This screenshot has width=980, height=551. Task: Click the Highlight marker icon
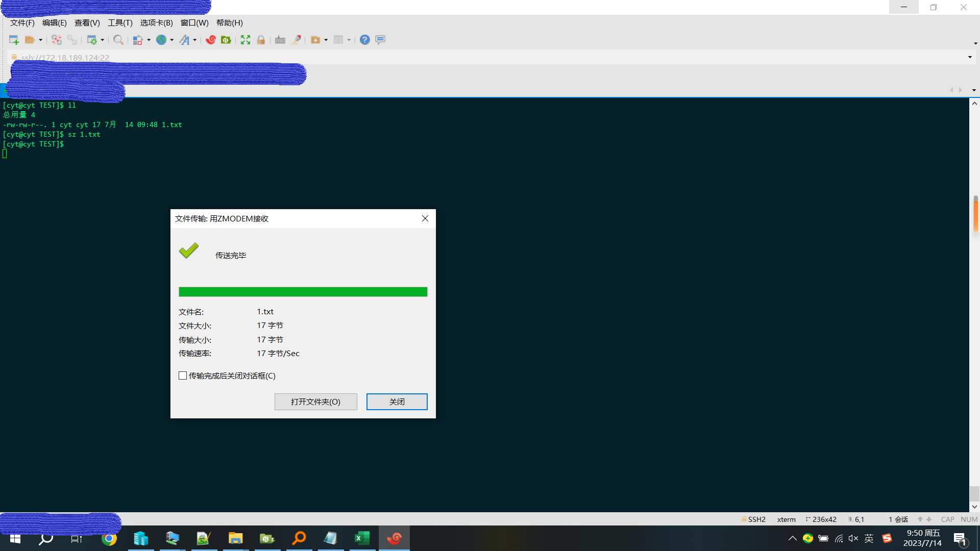coord(296,40)
